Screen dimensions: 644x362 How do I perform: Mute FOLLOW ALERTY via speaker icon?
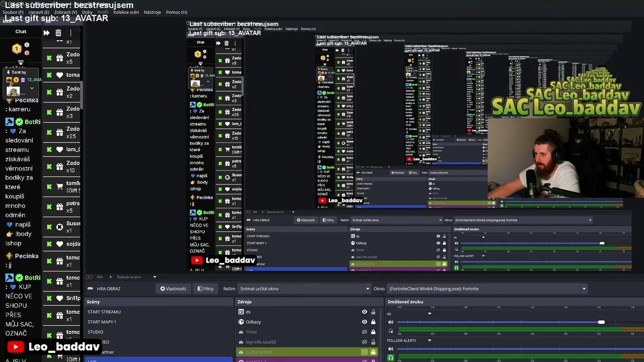click(x=390, y=349)
